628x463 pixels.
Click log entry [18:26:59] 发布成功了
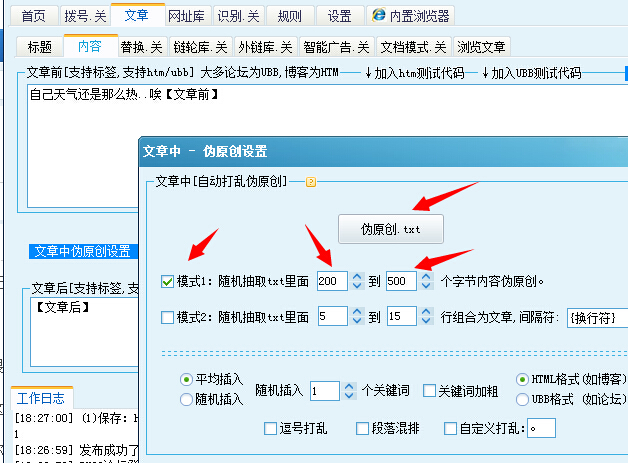[x=76, y=450]
